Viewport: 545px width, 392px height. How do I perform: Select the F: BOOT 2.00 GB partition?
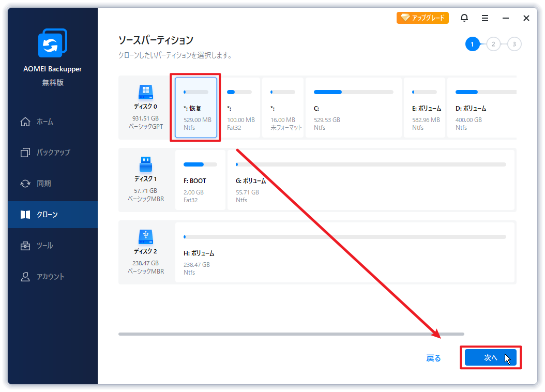200,180
